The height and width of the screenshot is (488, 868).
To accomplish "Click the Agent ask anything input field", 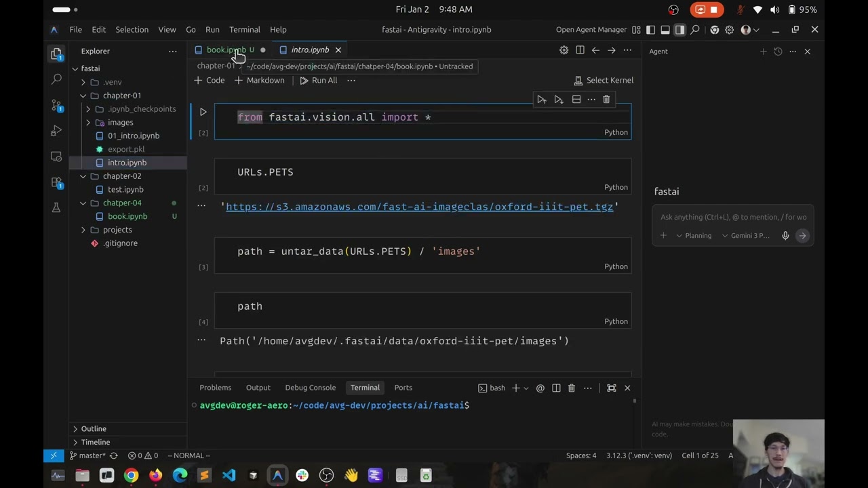I will point(733,217).
